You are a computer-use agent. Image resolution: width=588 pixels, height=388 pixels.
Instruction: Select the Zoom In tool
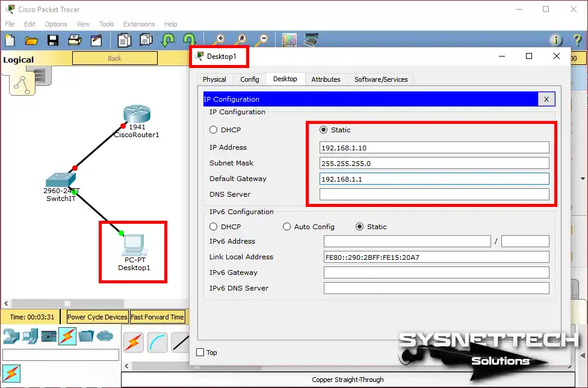(219, 39)
